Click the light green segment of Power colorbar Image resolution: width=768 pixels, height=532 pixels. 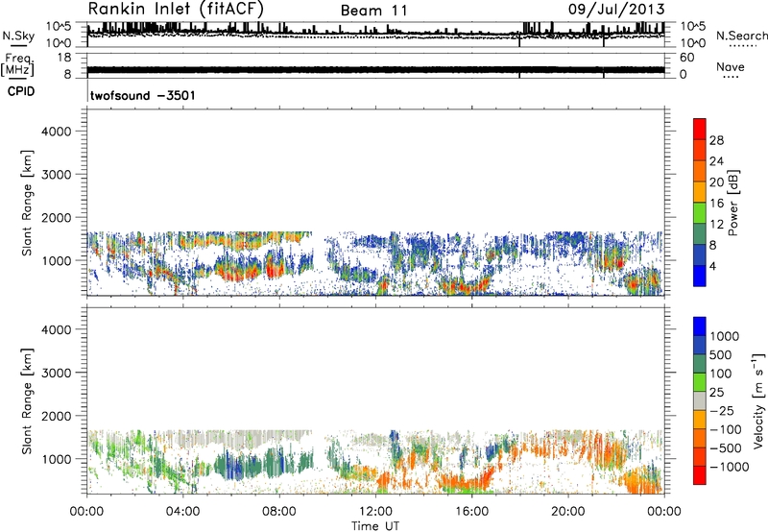[700, 212]
